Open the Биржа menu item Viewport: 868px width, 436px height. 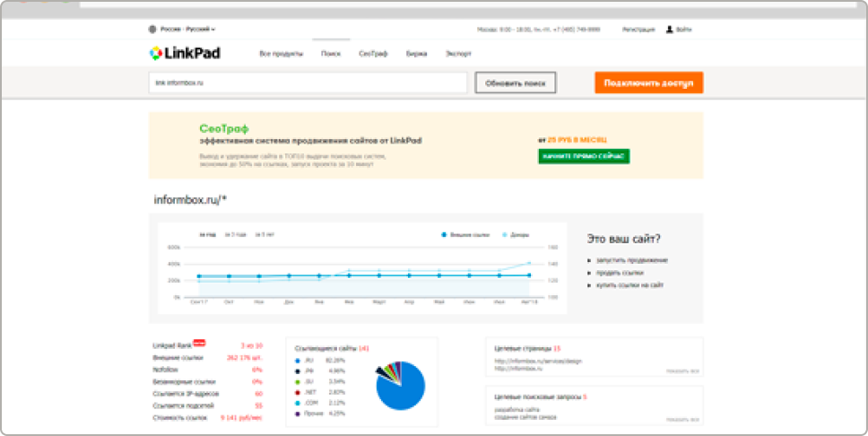(416, 54)
